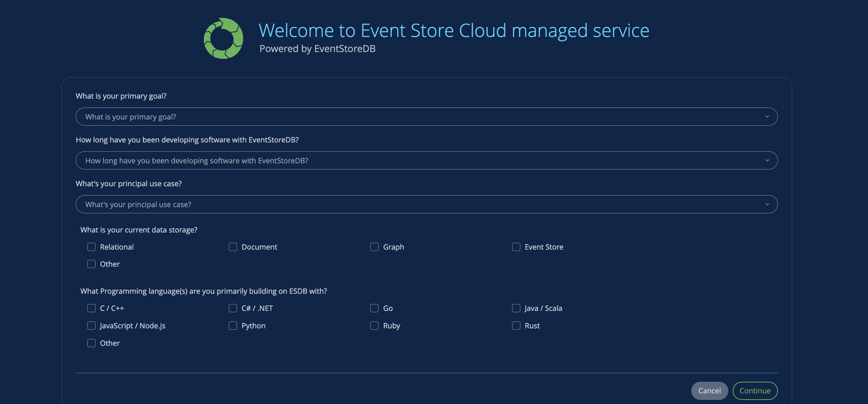The image size is (868, 404).
Task: Click the 'What is your current data storage?' label
Action: click(x=139, y=230)
